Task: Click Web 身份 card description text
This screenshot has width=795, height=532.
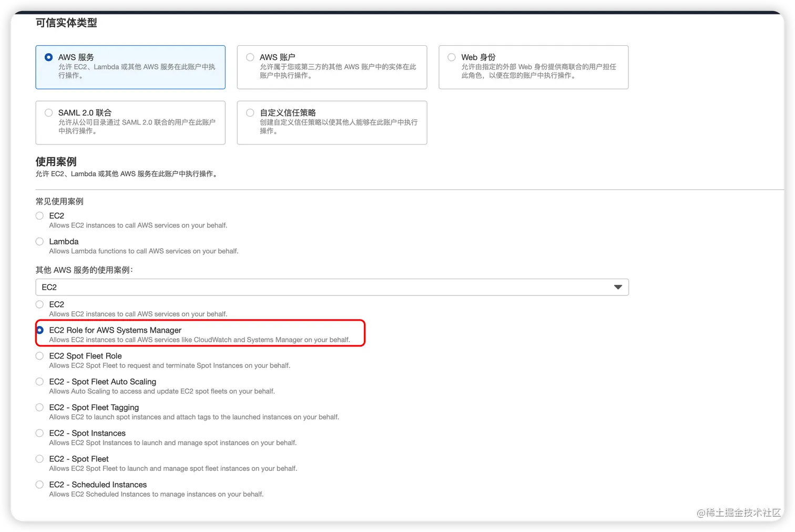Action: (539, 71)
